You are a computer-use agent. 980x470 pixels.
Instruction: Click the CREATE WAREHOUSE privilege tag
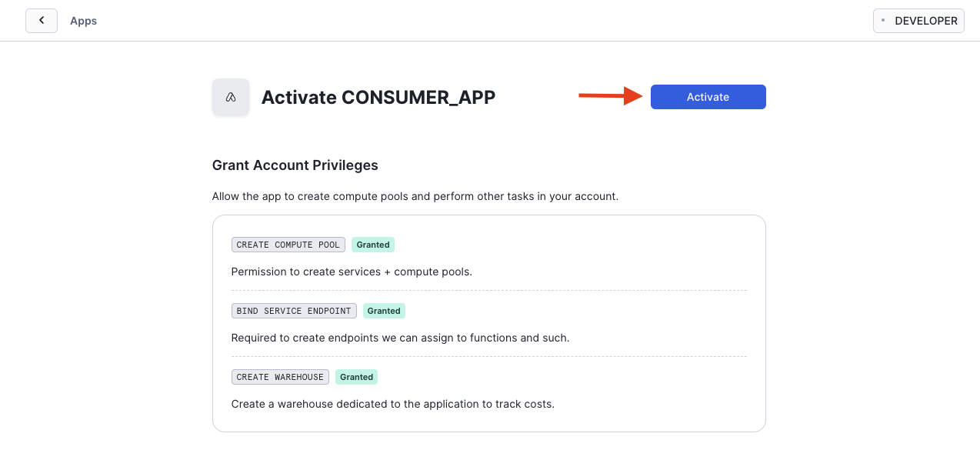(x=280, y=377)
